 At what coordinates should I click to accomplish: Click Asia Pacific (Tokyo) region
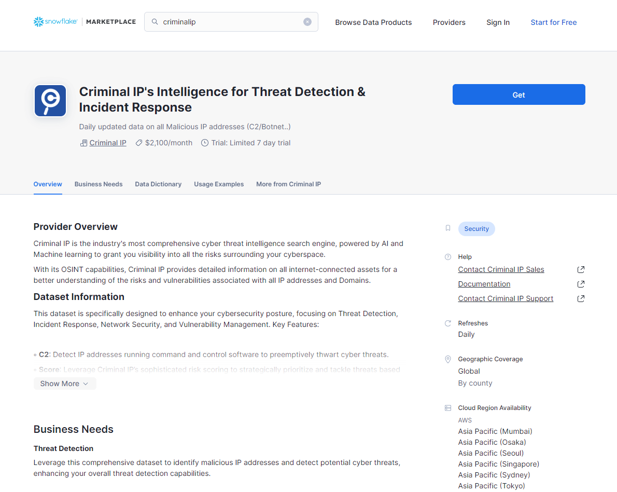(x=491, y=486)
